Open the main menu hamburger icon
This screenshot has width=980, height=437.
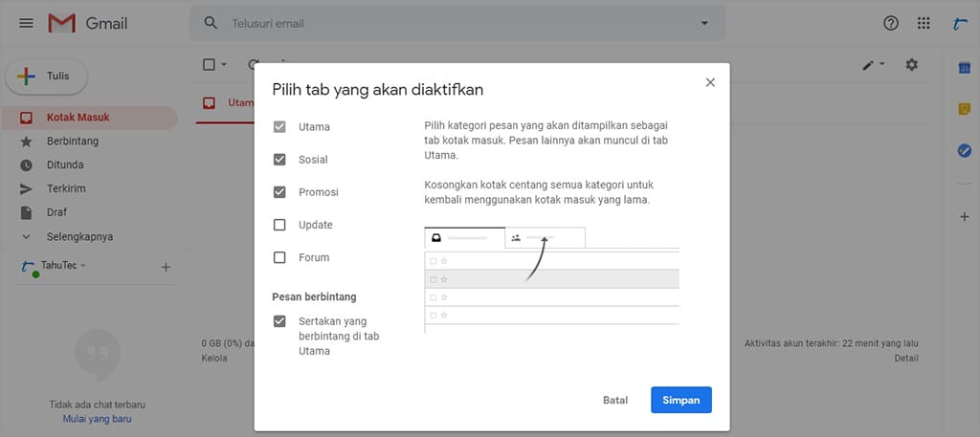coord(26,23)
